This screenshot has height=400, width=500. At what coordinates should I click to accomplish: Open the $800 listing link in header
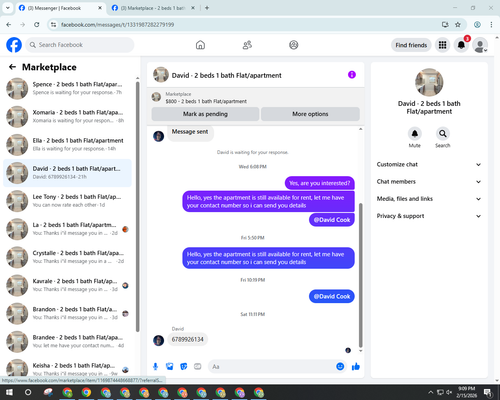pos(206,101)
